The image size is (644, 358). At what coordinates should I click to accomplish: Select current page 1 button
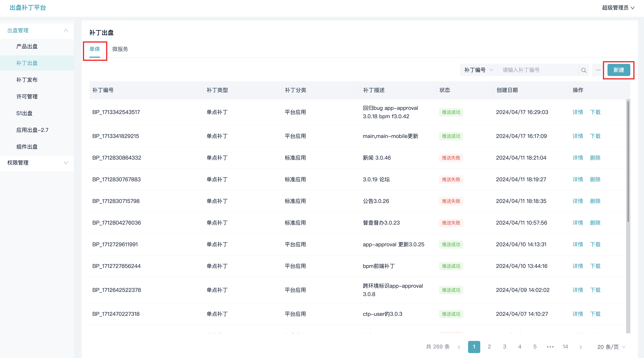coord(474,347)
